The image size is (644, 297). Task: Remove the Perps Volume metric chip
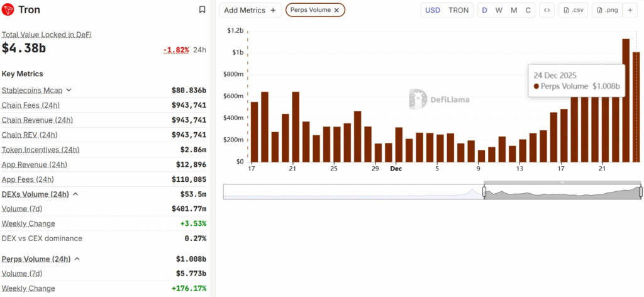tap(336, 10)
